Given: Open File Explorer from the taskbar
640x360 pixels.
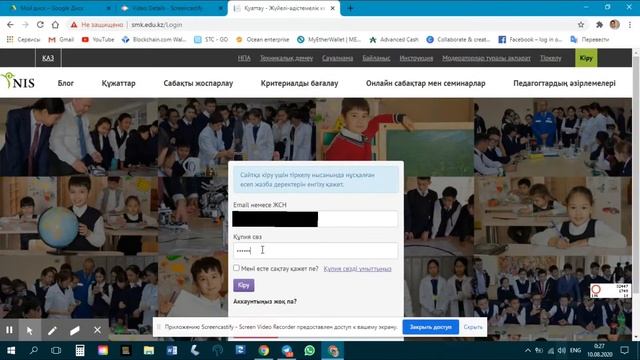Looking at the screenshot, I should 149,351.
